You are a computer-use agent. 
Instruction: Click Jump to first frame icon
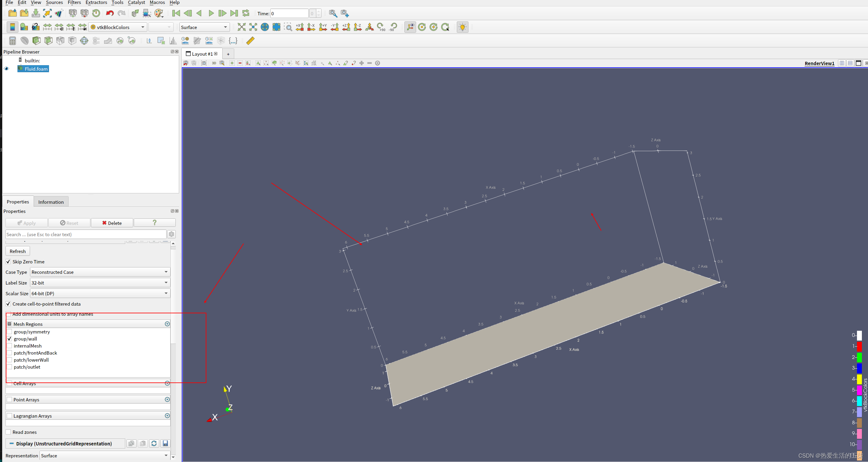tap(176, 13)
